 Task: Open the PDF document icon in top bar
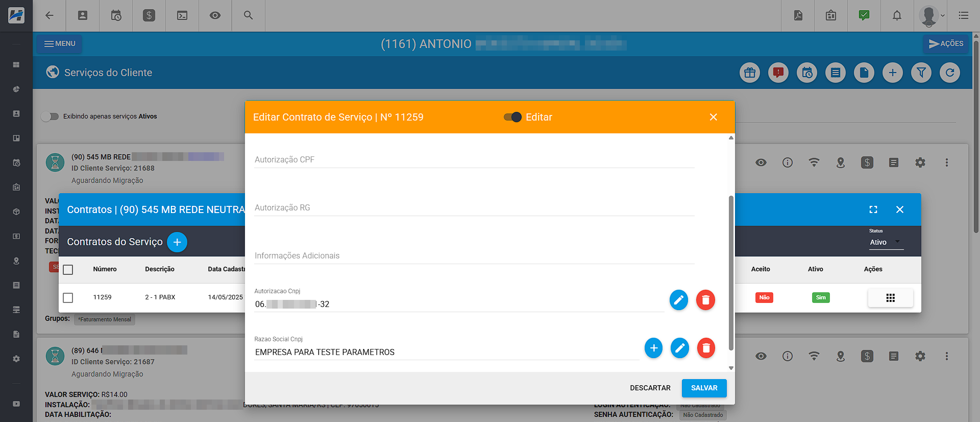click(x=798, y=15)
